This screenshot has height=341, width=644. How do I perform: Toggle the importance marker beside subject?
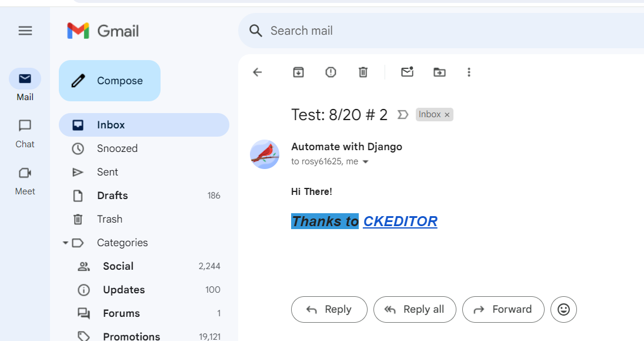click(x=403, y=115)
